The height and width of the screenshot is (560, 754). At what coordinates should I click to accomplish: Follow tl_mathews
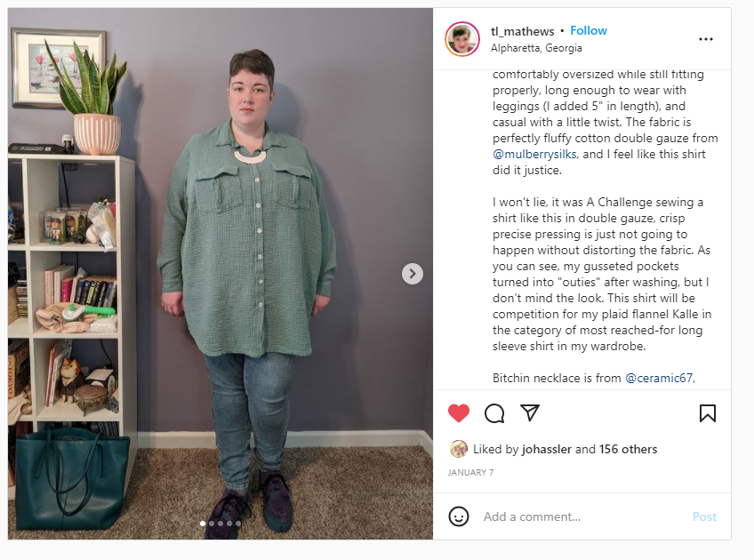tap(589, 31)
